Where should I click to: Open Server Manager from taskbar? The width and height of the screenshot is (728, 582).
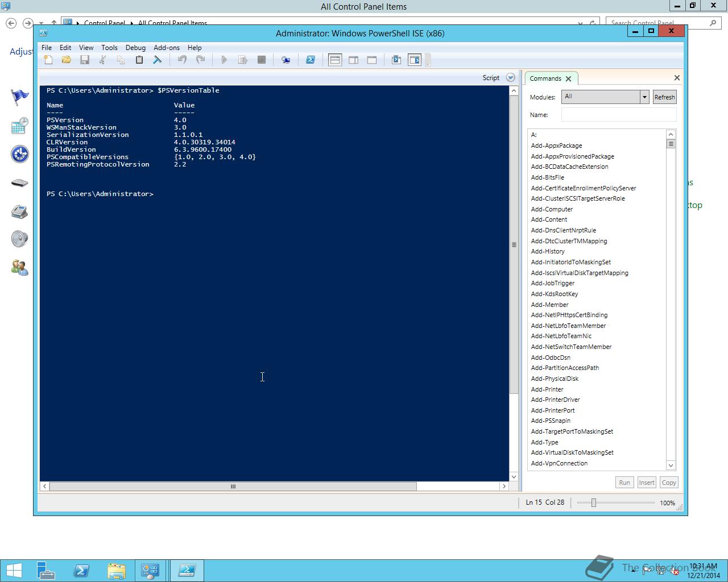(x=45, y=571)
